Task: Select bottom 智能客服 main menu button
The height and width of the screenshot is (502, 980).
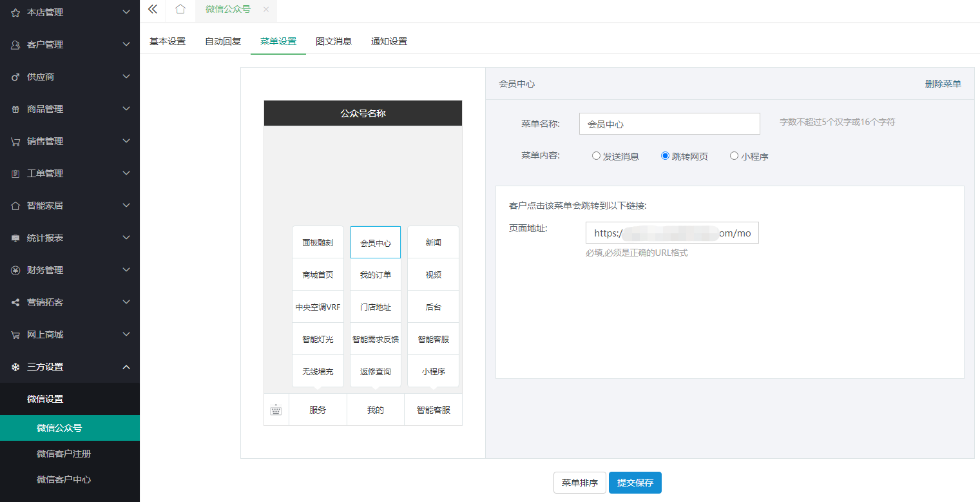Action: coord(434,410)
